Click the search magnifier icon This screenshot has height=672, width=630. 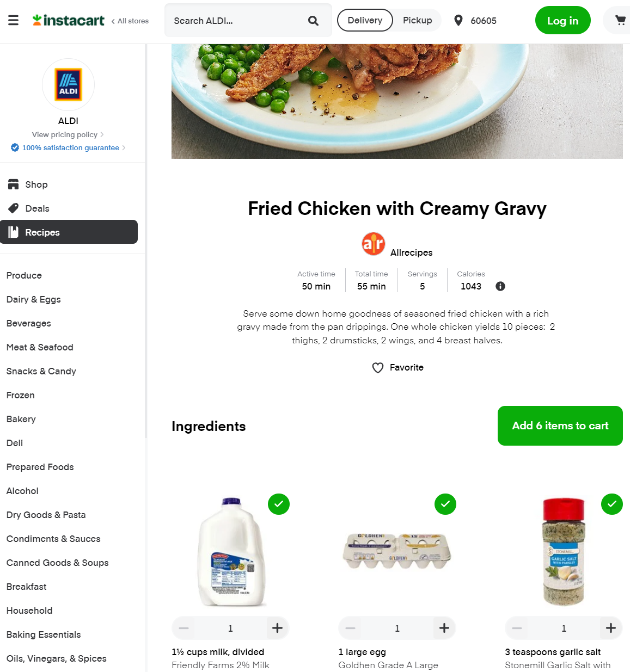[313, 21]
